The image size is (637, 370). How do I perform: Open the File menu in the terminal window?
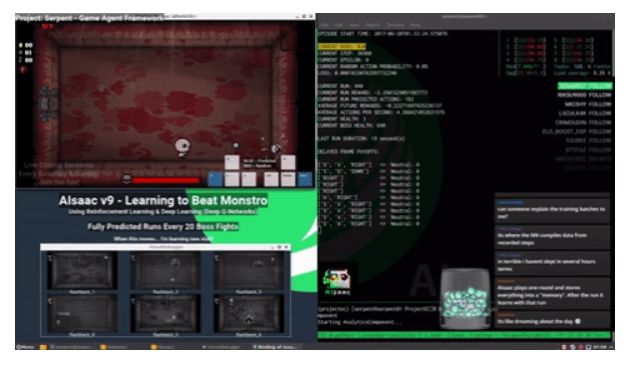pos(324,25)
